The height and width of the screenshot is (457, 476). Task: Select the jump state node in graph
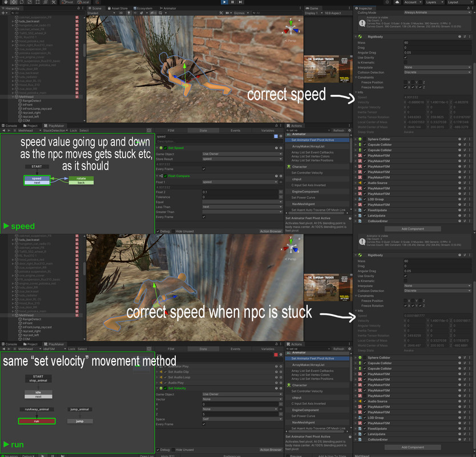point(79,421)
